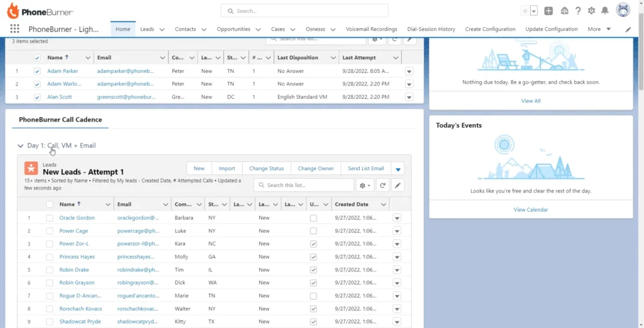Image resolution: width=644 pixels, height=328 pixels.
Task: Focus the Search this list field in New Leads
Action: coord(304,185)
